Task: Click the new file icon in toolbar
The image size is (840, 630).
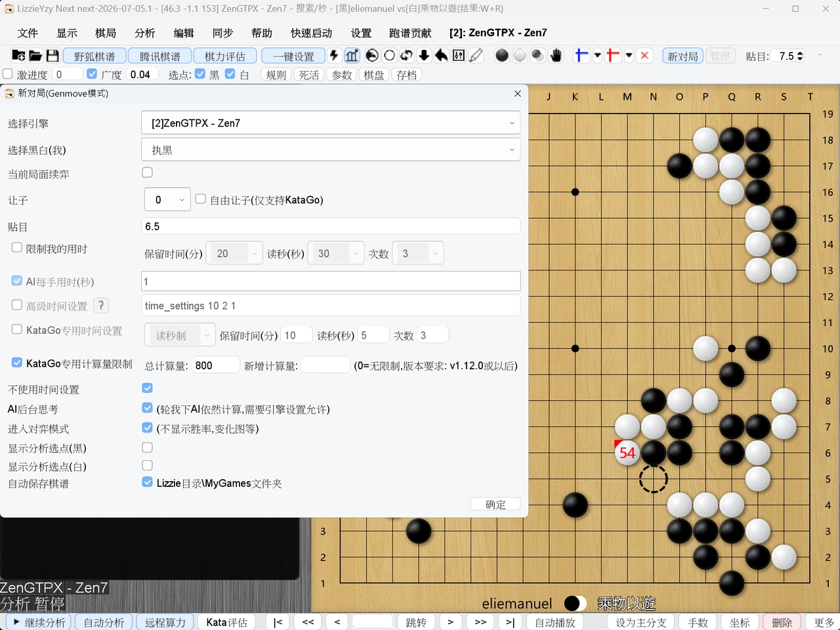Action: [x=18, y=56]
